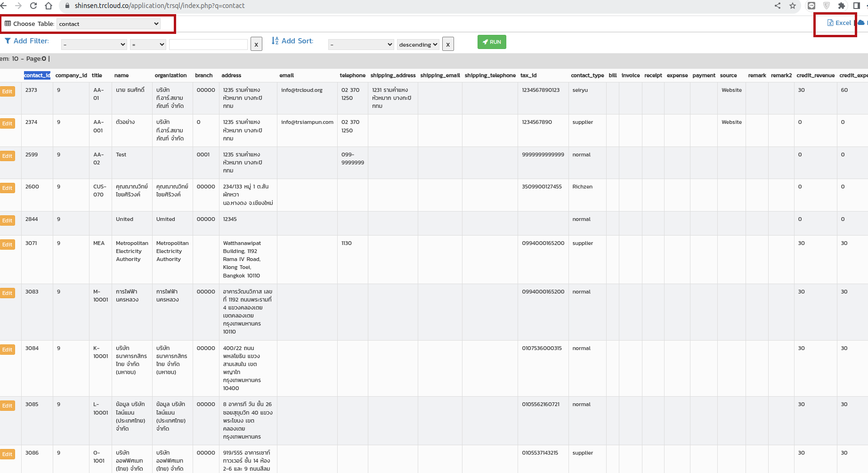Open the filter operator '=' dropdown
This screenshot has height=473, width=868.
[148, 44]
